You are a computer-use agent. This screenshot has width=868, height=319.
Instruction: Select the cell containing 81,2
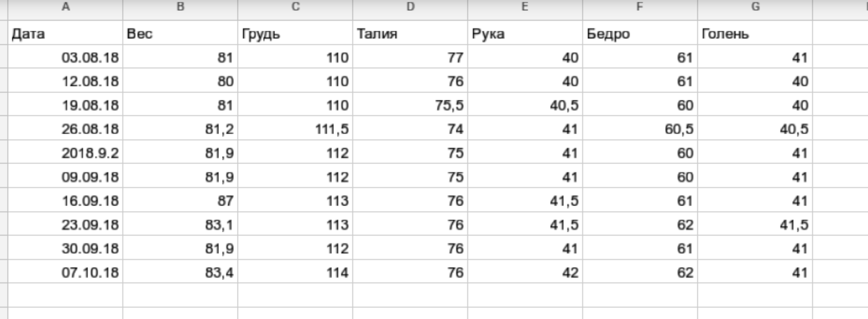click(x=180, y=129)
